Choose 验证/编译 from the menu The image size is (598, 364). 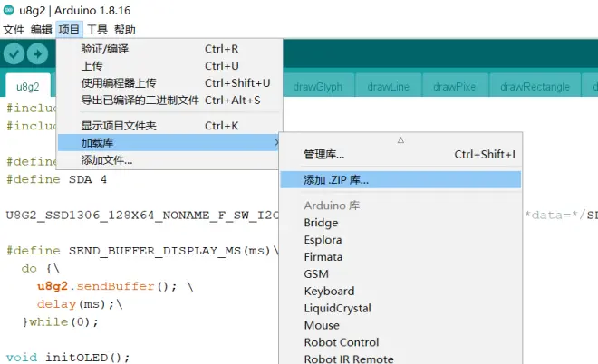click(169, 49)
